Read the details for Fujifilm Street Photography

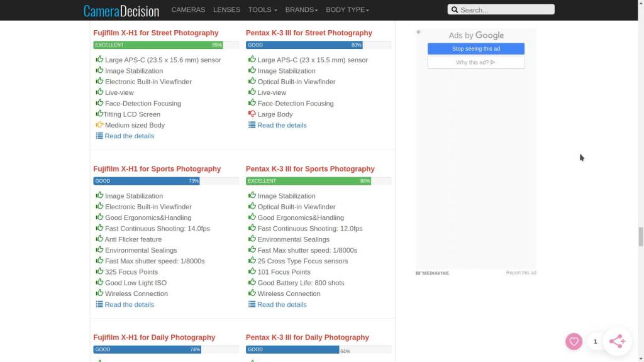[x=130, y=136]
